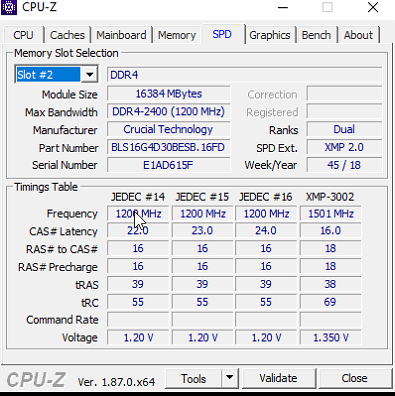
Task: Click the Module Size label
Action: point(70,95)
